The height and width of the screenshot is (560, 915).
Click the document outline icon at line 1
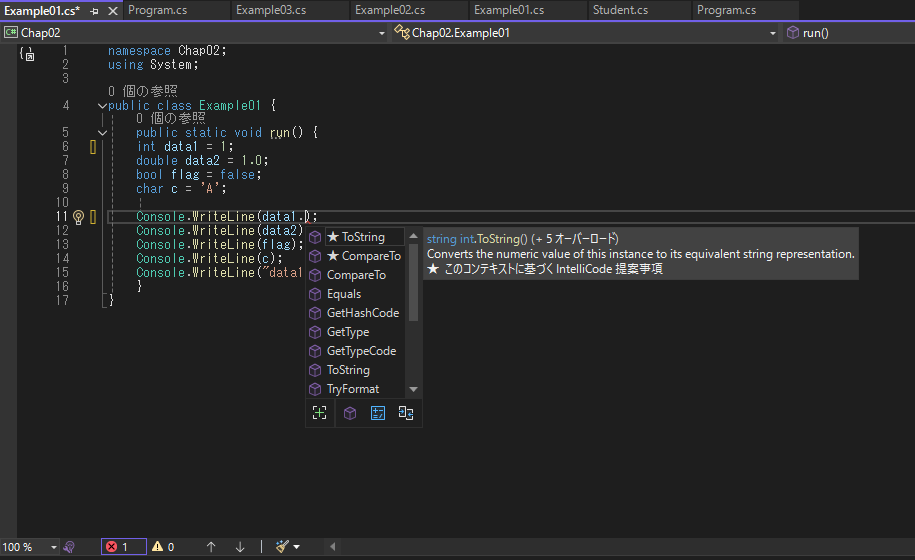27,54
